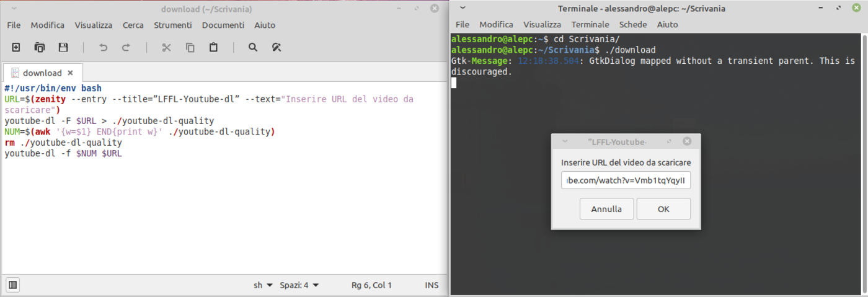The image size is (868, 297).
Task: Save the download script via the toolbar
Action: [63, 47]
